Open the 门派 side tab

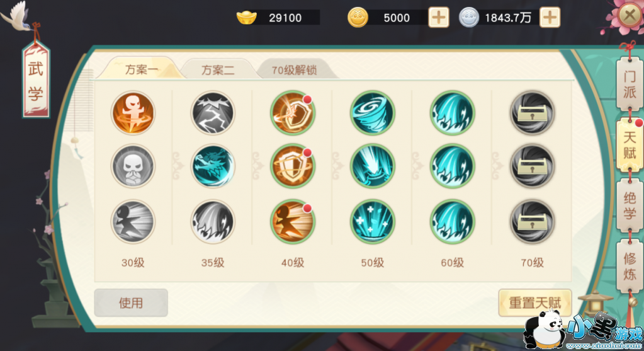coord(630,84)
